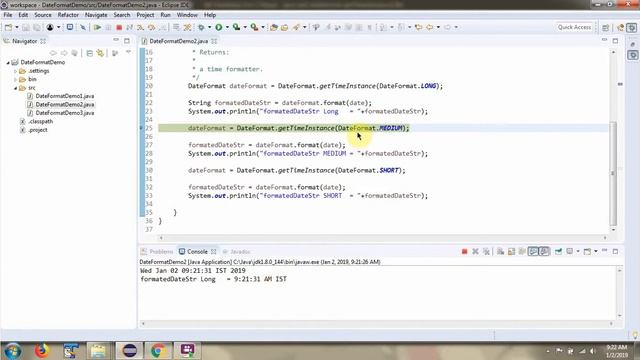Switch to the Javadoc tab
Screen dimensions: 640x360
pyautogui.click(x=237, y=251)
